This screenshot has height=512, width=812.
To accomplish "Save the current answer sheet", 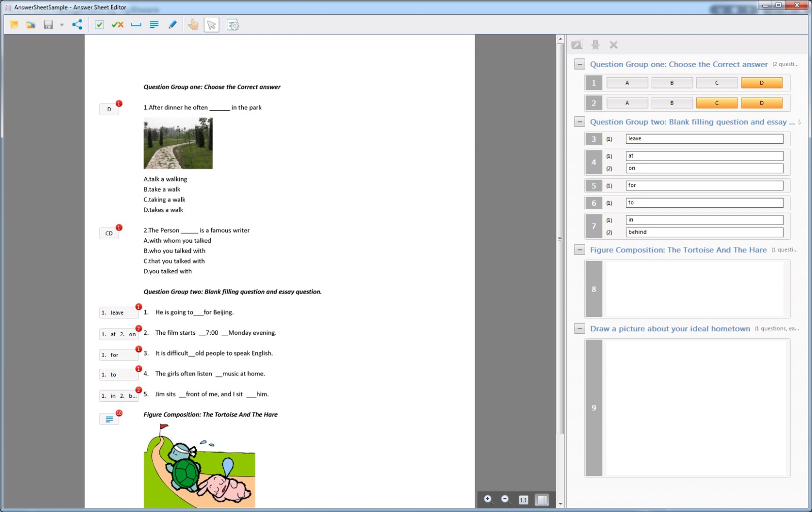I will pos(47,24).
